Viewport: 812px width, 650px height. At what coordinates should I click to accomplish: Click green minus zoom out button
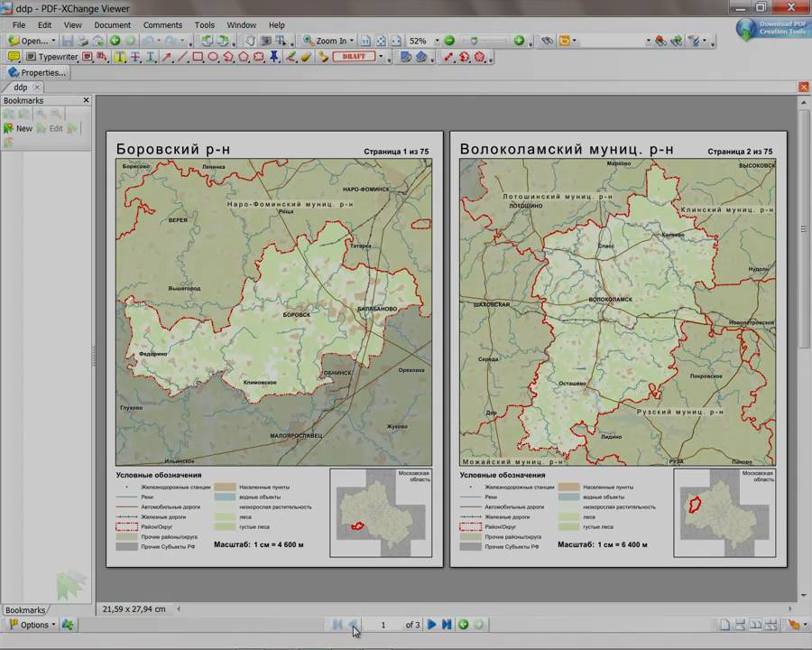pos(449,41)
